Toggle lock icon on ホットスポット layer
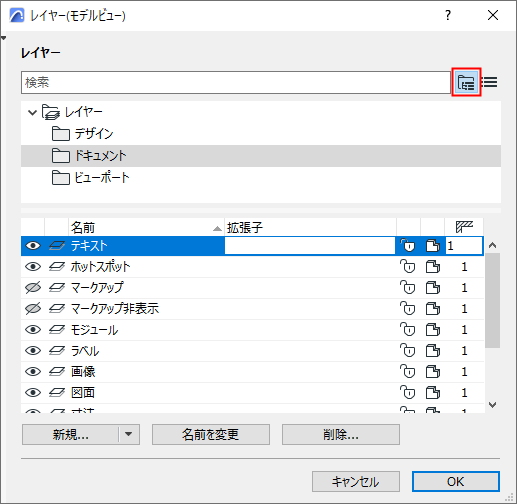Screen dimensions: 517x504 pyautogui.click(x=408, y=267)
